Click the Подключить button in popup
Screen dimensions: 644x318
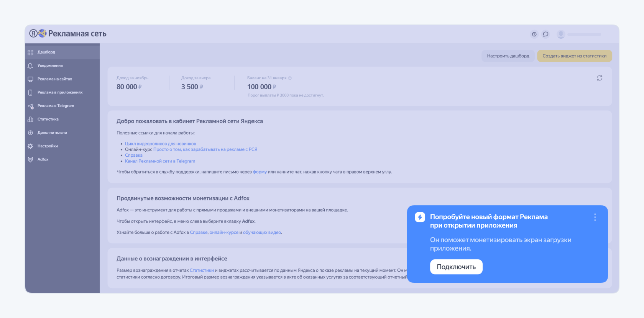tap(456, 267)
